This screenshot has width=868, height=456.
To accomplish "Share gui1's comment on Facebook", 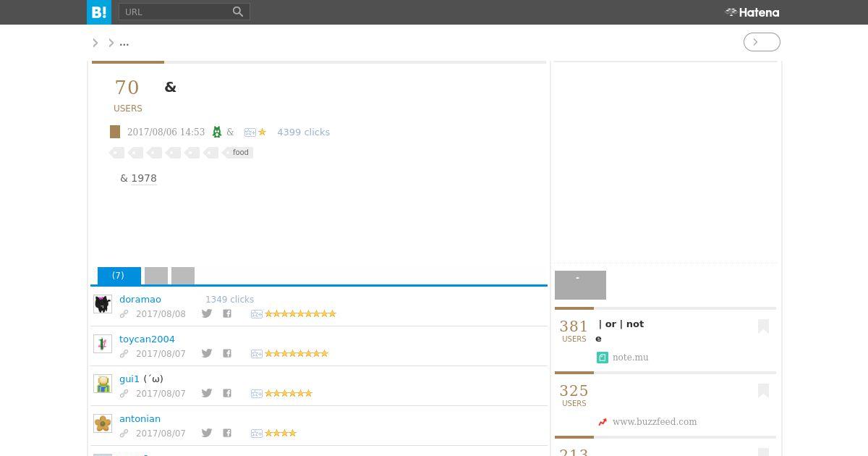I will coord(227,393).
